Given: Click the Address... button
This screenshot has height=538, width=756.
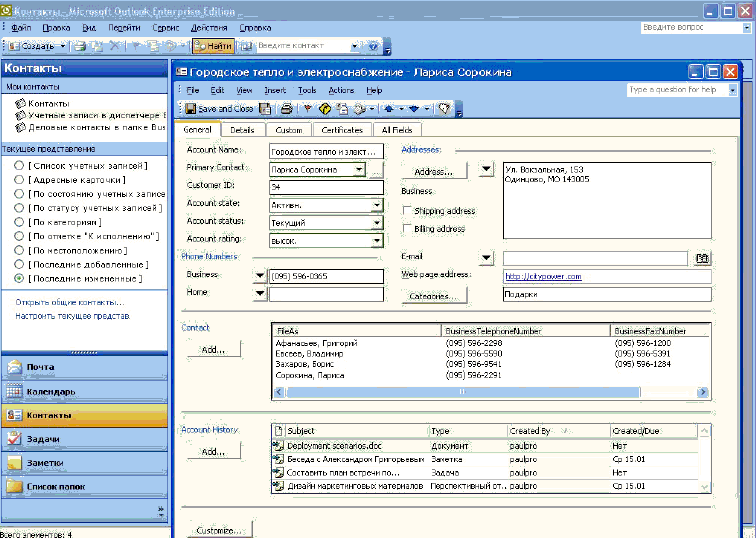Looking at the screenshot, I should click(434, 172).
